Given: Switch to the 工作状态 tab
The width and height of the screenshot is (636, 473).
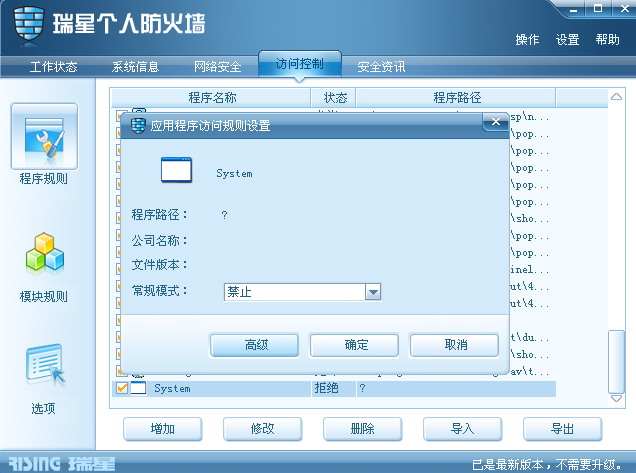Looking at the screenshot, I should pyautogui.click(x=54, y=67).
